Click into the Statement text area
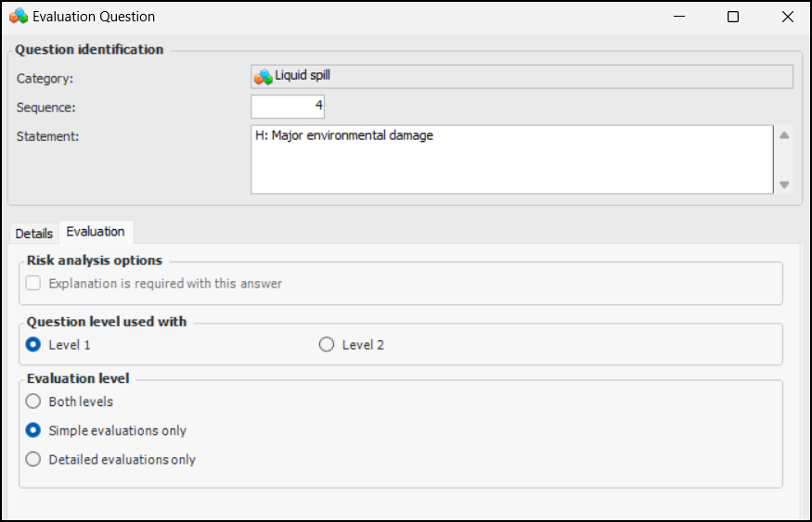The image size is (812, 522). point(510,159)
